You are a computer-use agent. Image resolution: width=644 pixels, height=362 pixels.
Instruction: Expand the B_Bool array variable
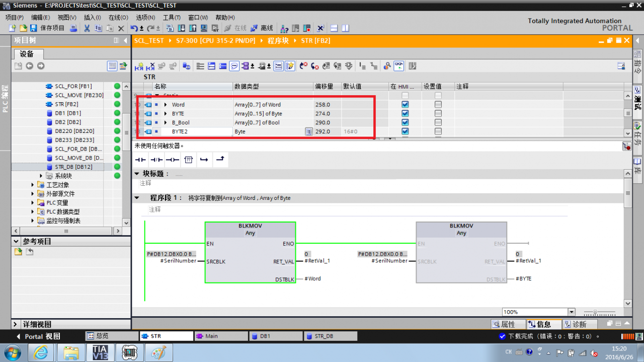tap(166, 122)
